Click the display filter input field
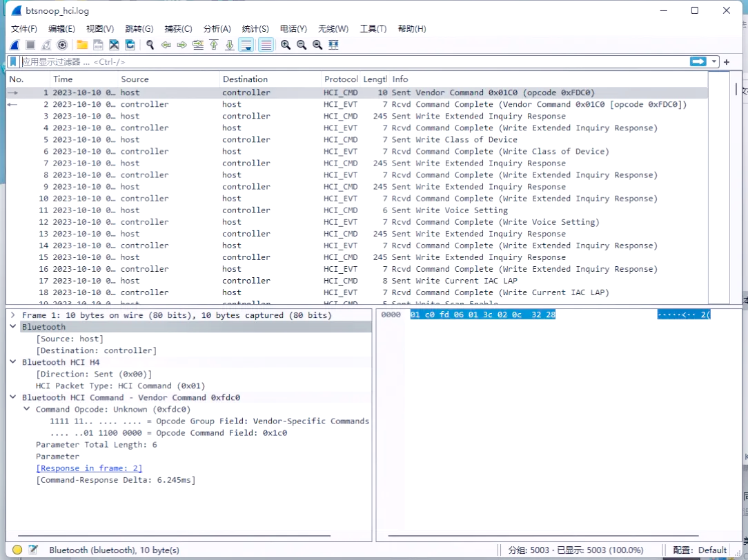 (x=353, y=61)
